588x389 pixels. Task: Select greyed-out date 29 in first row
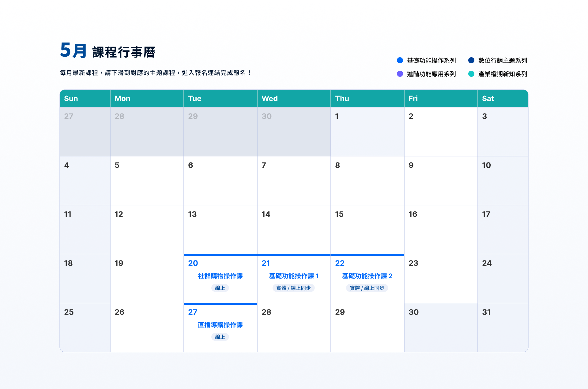click(x=193, y=116)
